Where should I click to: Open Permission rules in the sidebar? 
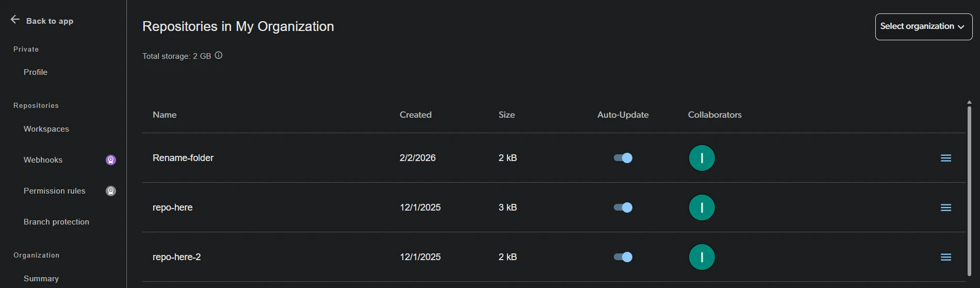coord(55,191)
